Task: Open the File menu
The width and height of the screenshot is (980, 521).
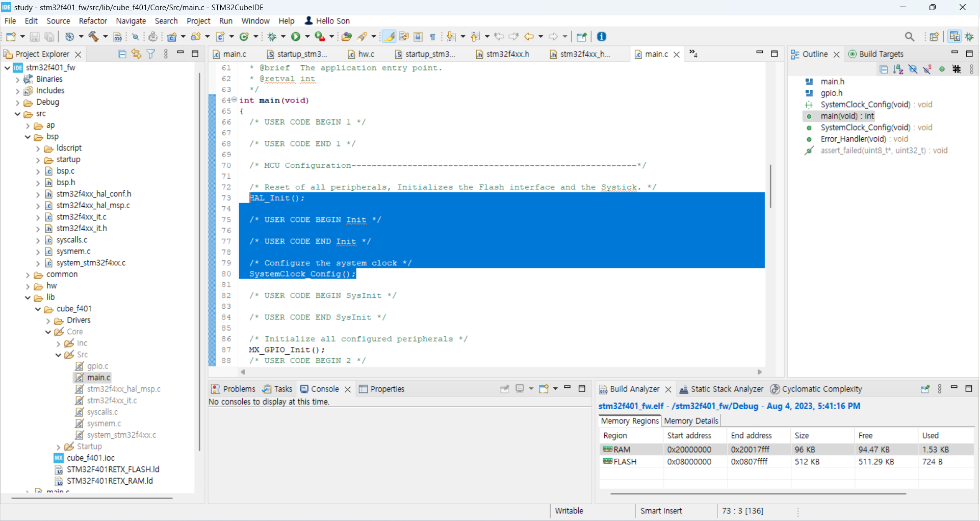Action: (10, 21)
